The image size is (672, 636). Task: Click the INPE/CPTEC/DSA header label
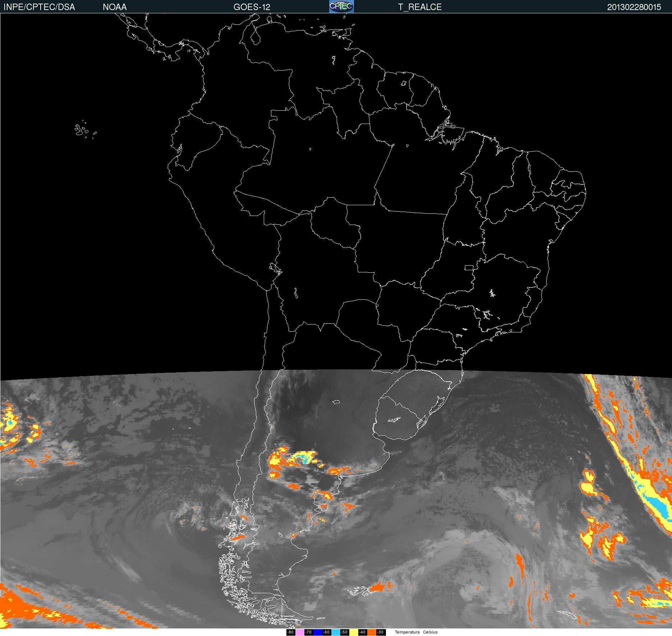[x=39, y=7]
